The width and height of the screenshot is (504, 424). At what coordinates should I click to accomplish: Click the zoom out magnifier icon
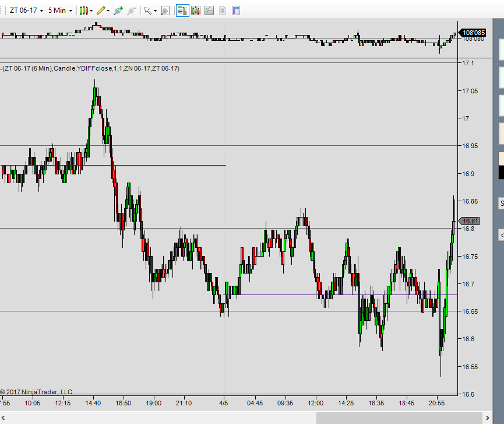click(132, 10)
